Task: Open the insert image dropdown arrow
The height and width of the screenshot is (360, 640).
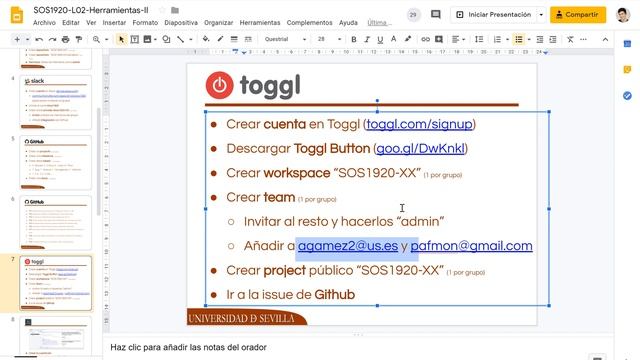Action: click(x=155, y=40)
